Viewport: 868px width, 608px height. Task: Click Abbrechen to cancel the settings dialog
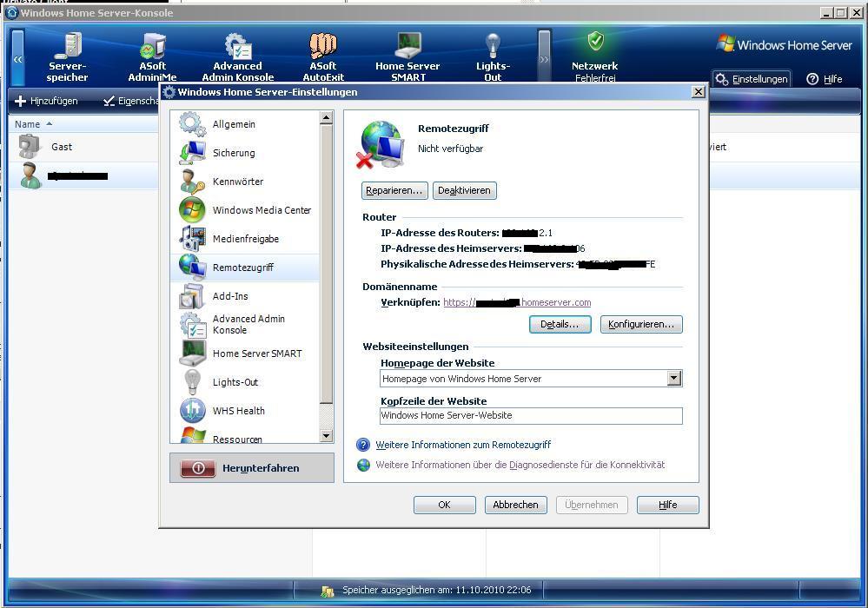[x=515, y=505]
